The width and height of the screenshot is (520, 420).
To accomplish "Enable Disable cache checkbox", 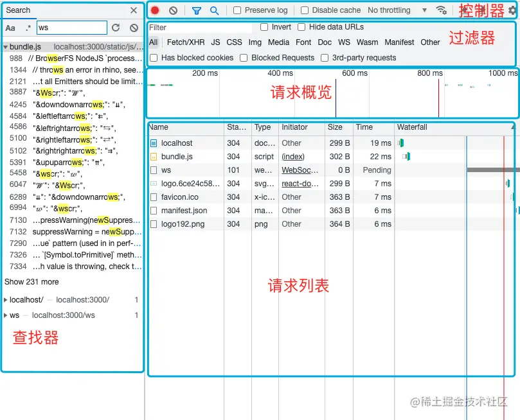I will tap(305, 11).
